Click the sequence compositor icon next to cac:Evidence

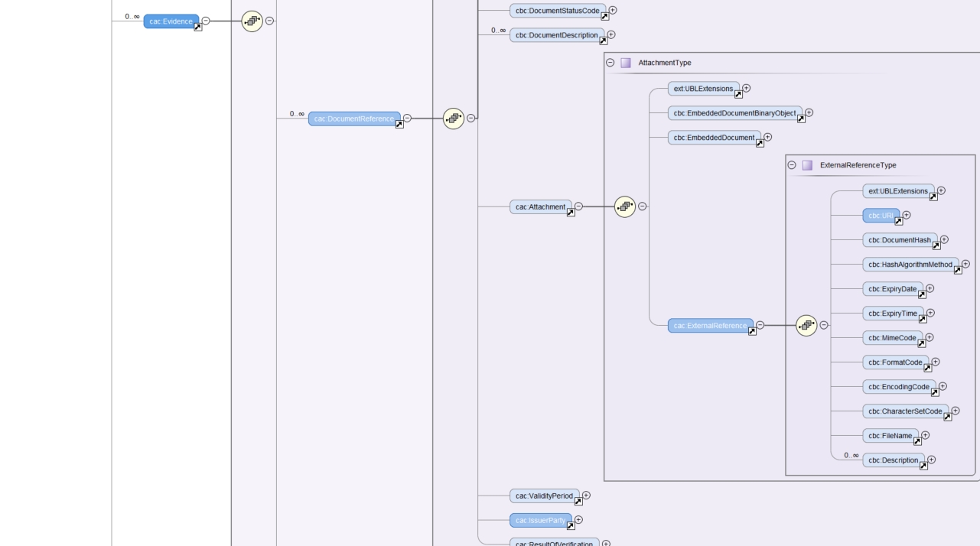(250, 21)
